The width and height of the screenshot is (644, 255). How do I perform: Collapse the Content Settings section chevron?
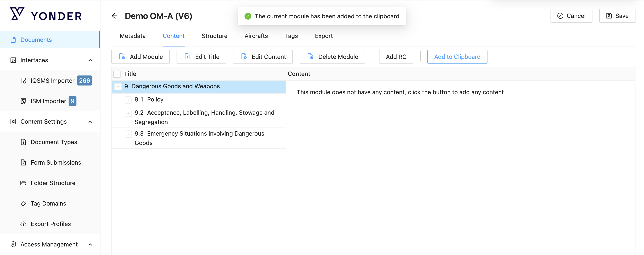coord(90,122)
